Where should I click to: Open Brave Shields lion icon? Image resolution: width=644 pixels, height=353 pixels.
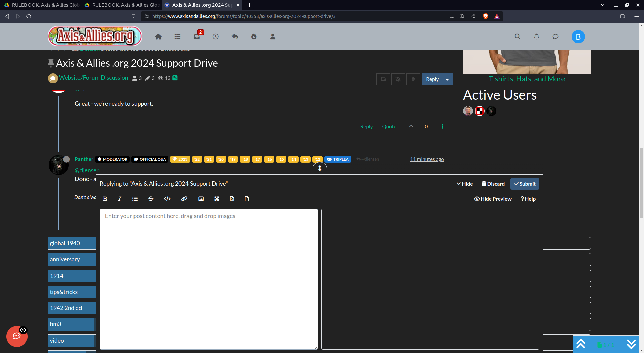486,16
